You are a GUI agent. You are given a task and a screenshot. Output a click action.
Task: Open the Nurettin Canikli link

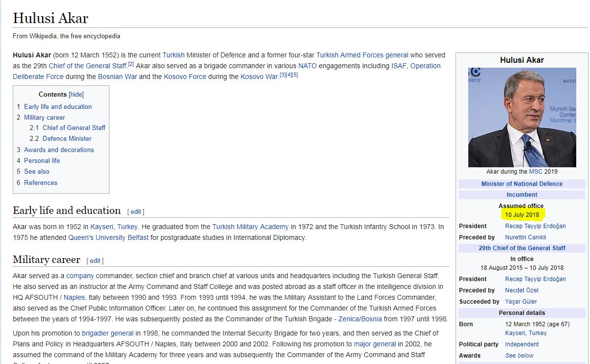pyautogui.click(x=526, y=237)
